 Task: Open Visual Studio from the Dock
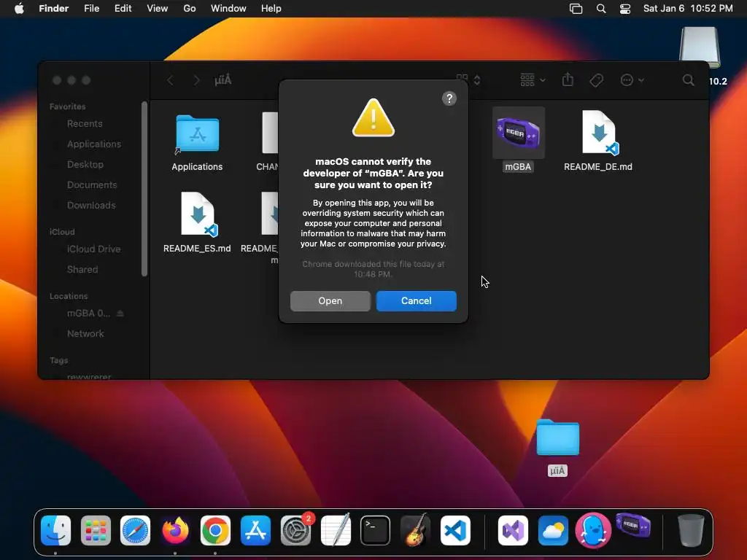coord(513,531)
